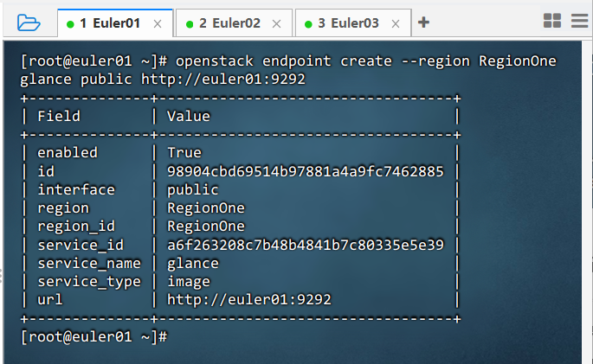Click the Field column header

tap(59, 117)
